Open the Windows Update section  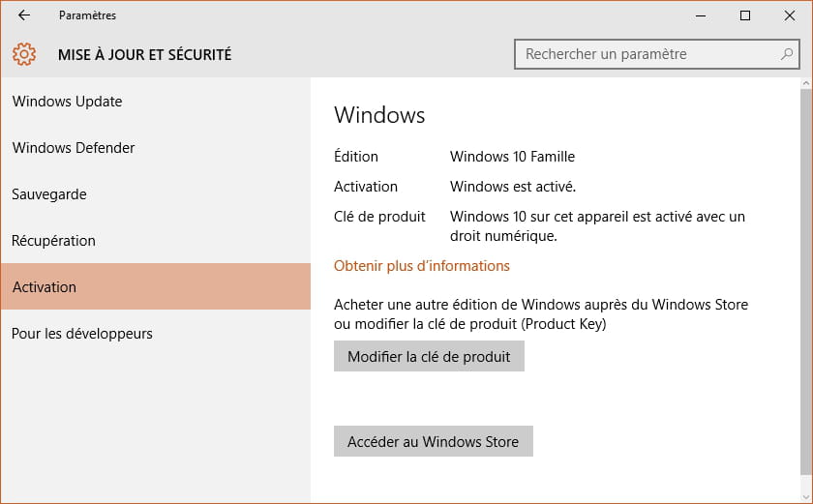tap(156, 102)
